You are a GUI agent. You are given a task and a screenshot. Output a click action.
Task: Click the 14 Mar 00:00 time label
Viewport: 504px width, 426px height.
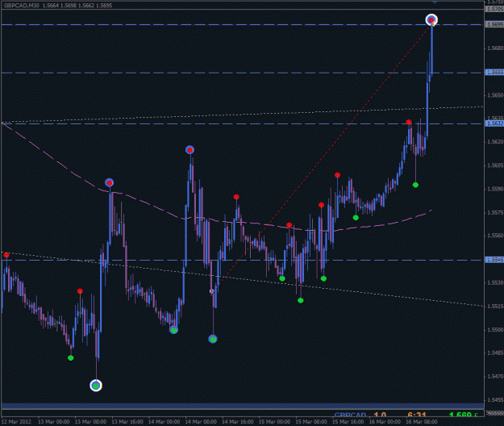coord(164,421)
